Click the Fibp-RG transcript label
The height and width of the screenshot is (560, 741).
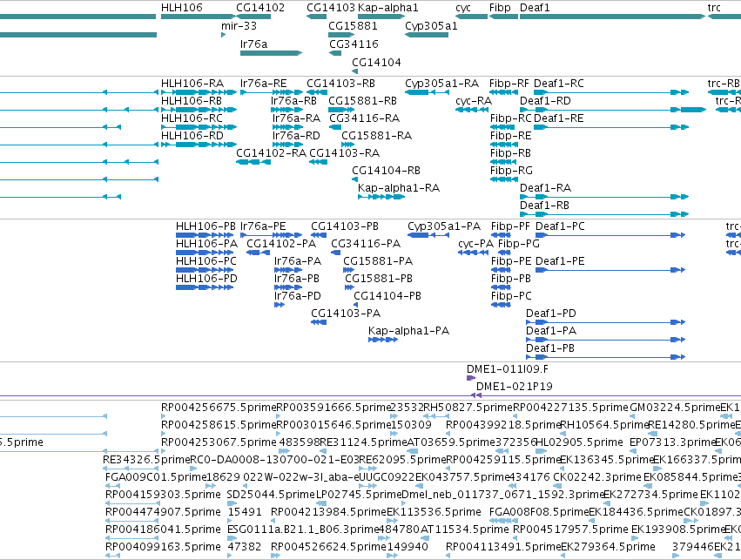tap(511, 171)
